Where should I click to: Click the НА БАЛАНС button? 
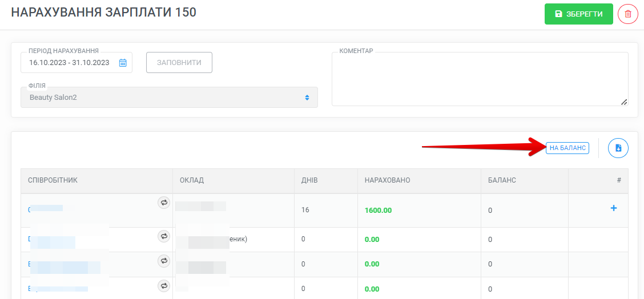pos(567,148)
